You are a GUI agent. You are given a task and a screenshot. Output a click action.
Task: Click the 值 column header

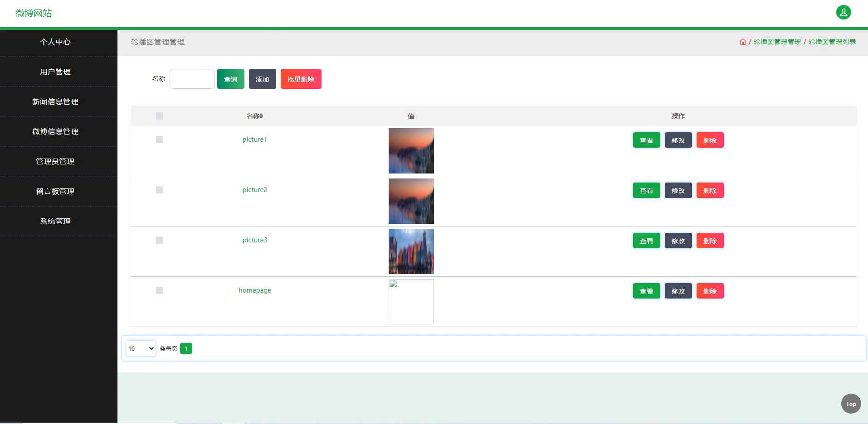[x=411, y=116]
